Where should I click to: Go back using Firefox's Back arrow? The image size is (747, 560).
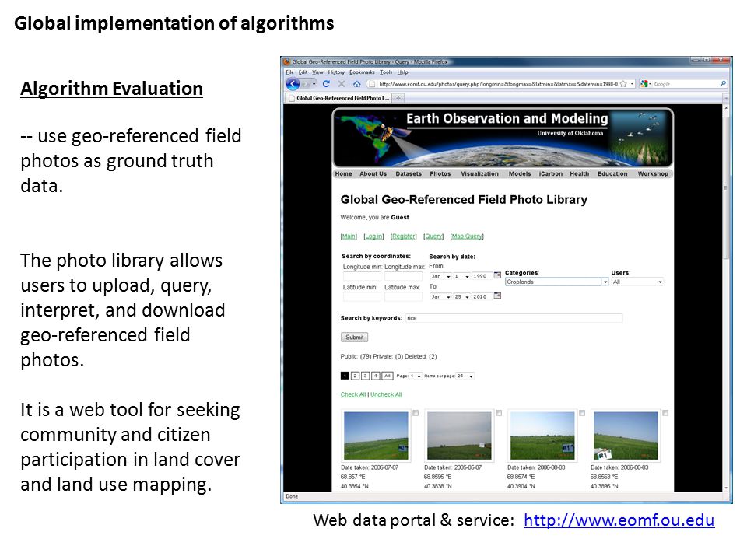293,84
